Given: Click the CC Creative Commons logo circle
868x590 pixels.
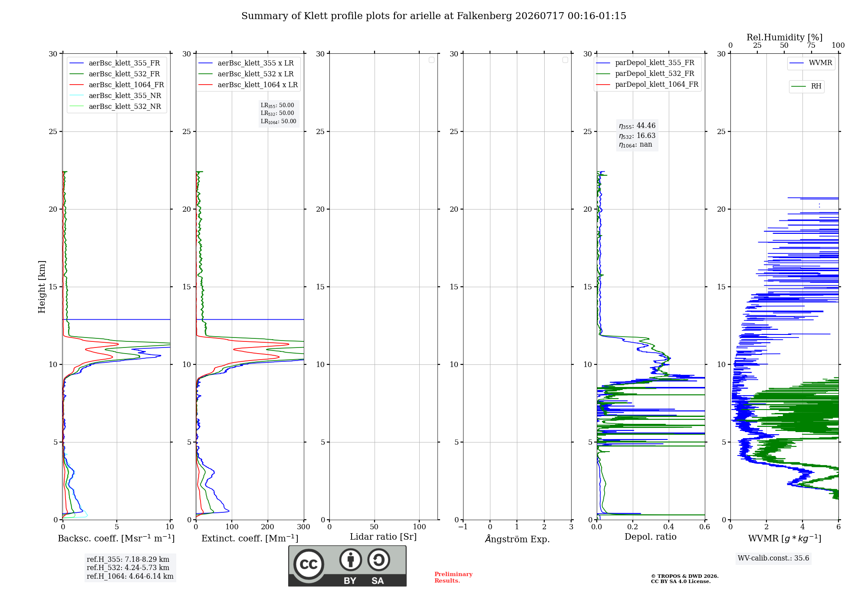Looking at the screenshot, I should [x=309, y=564].
